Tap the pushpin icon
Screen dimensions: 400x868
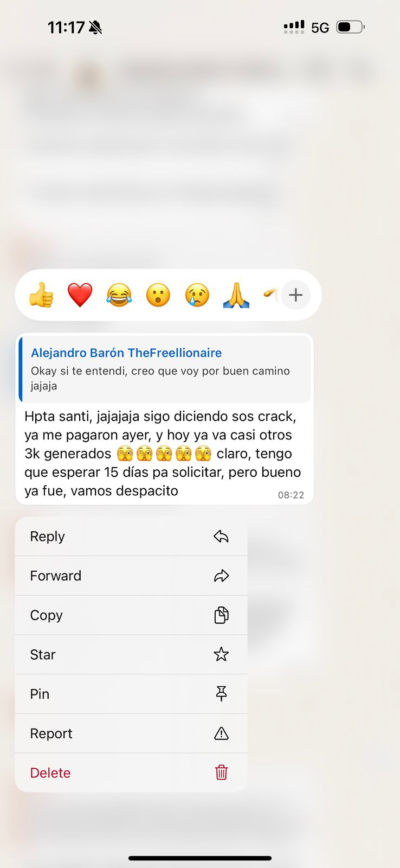pos(221,694)
